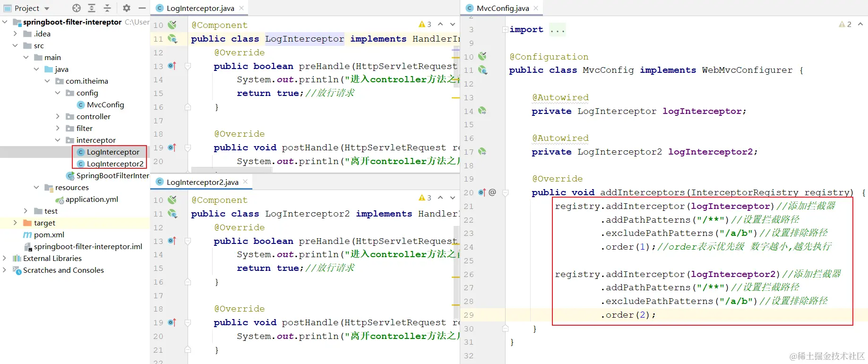Click the override gutter icon beside addInterceptors

[x=482, y=192]
